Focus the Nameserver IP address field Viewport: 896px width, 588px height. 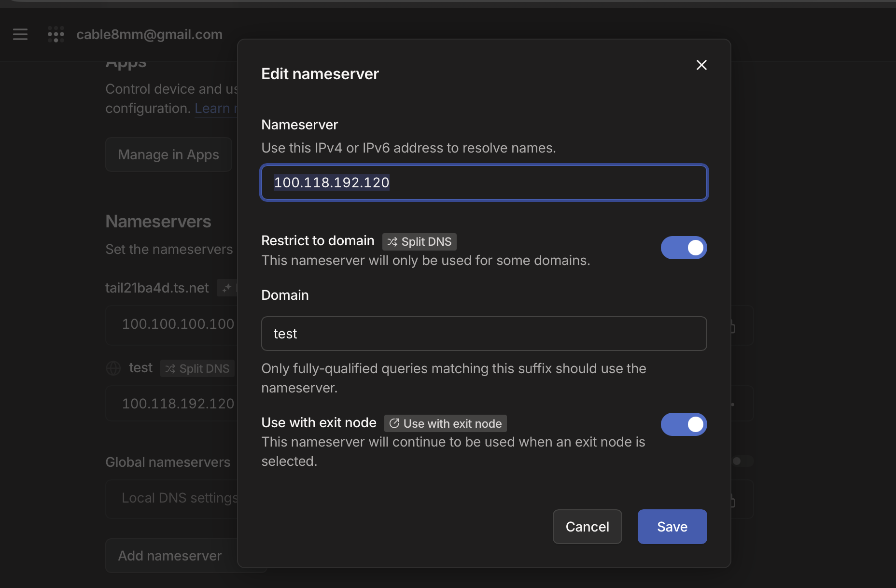pos(484,182)
